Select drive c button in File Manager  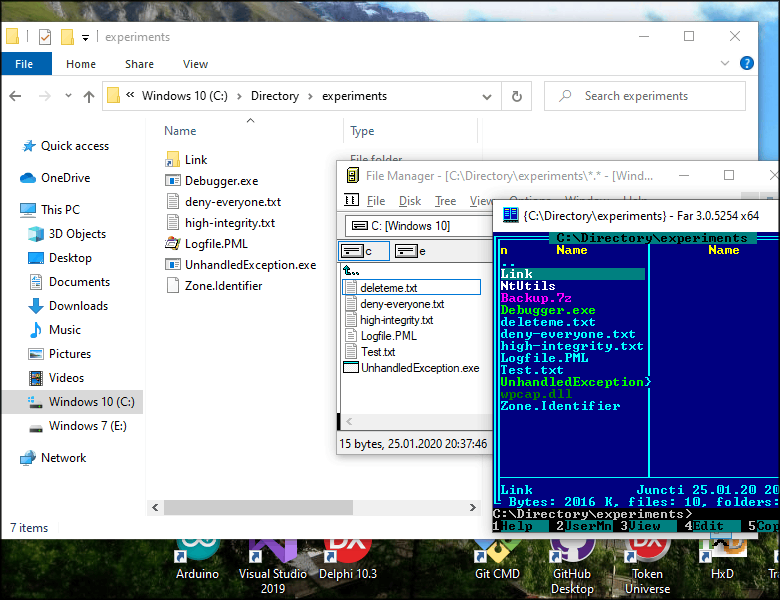click(362, 251)
